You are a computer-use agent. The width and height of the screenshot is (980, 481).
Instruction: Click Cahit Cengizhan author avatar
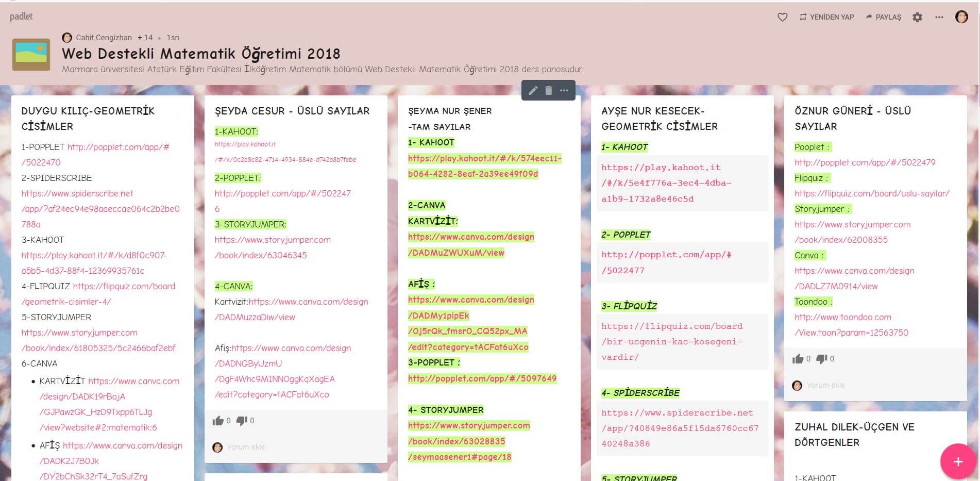click(x=67, y=38)
